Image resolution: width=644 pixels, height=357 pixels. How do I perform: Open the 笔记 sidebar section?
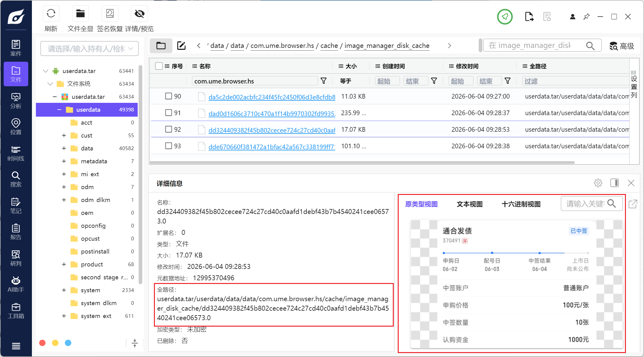point(16,206)
